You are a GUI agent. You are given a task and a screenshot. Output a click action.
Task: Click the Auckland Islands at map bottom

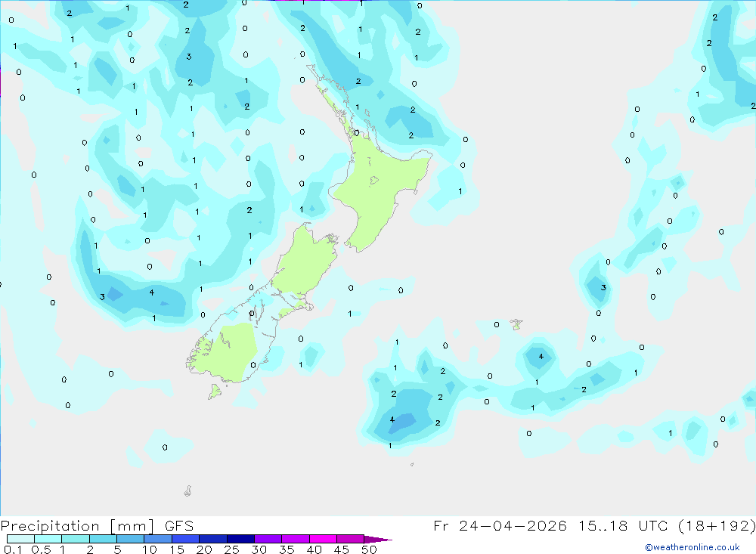pos(188,491)
